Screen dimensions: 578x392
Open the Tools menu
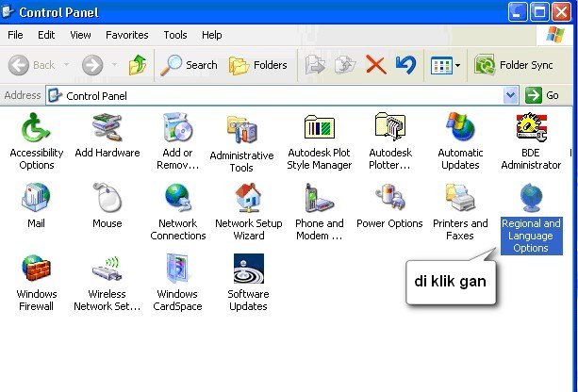click(x=175, y=35)
